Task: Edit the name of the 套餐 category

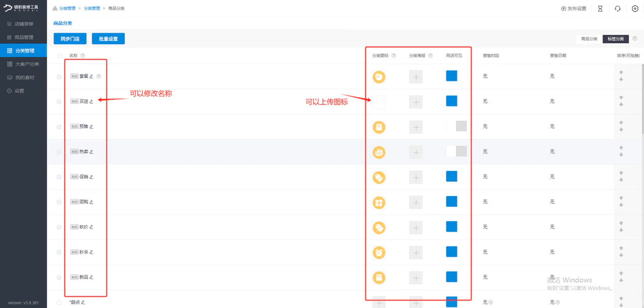Action: point(92,76)
